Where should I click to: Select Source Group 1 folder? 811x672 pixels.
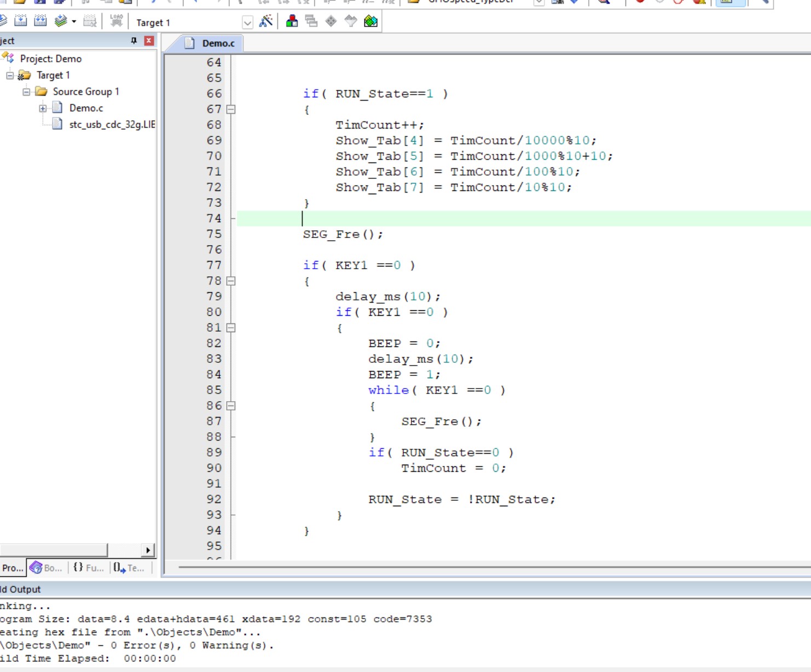(86, 91)
